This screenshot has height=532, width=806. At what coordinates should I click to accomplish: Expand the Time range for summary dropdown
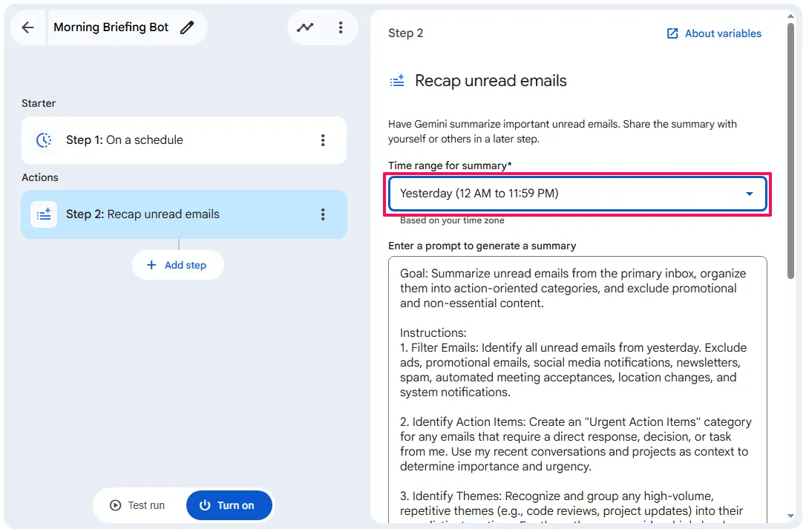(x=564, y=194)
